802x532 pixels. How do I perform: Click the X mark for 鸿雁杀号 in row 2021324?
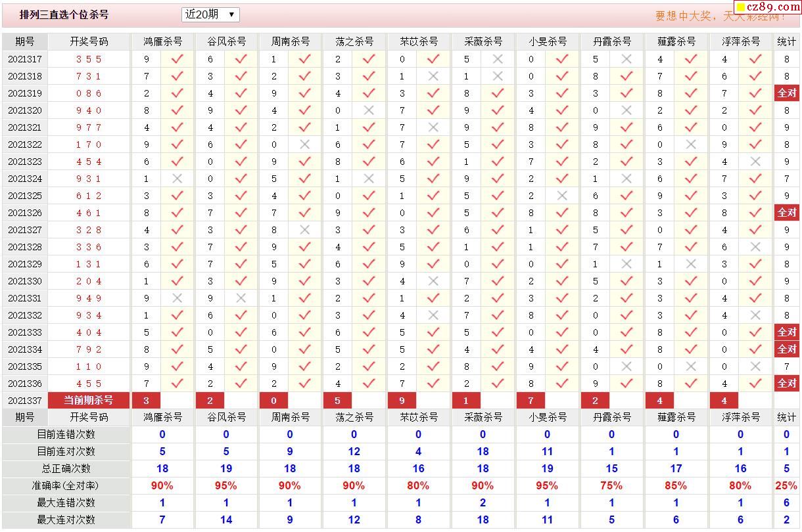pyautogui.click(x=177, y=179)
